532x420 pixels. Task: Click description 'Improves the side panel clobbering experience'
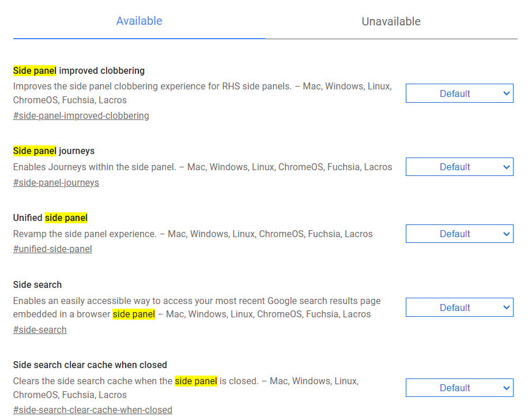[x=202, y=93]
